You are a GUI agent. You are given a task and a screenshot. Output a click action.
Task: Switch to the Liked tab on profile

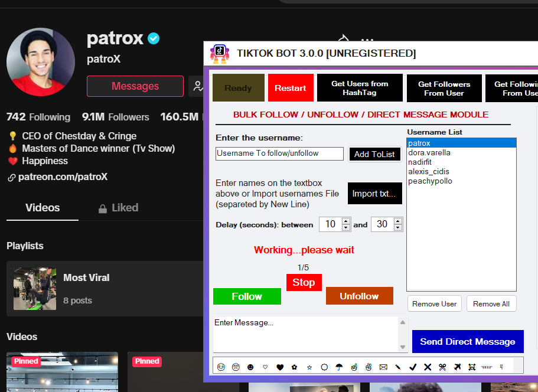click(118, 208)
